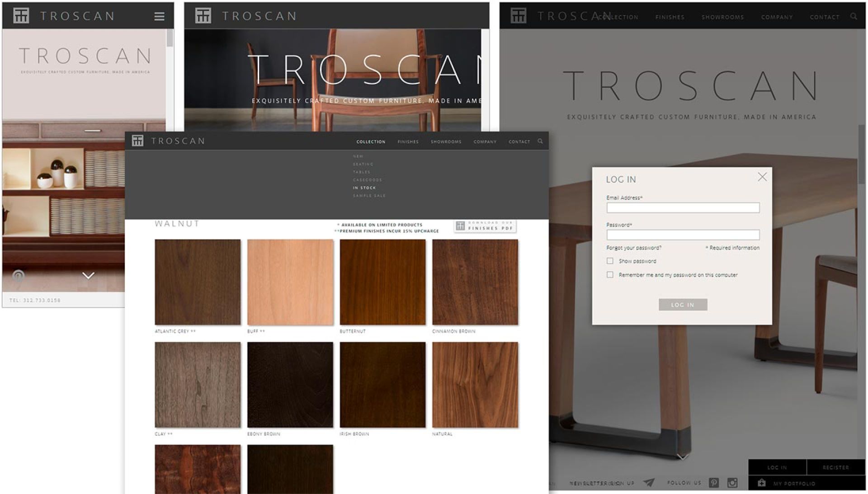Click the TEL: 312.733.0158 phone number

click(35, 300)
